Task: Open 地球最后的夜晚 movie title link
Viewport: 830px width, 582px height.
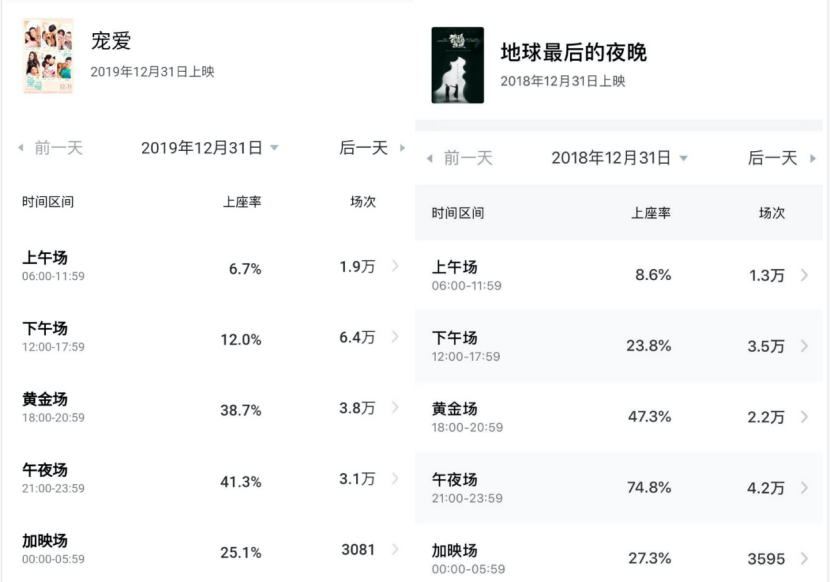Action: point(573,52)
